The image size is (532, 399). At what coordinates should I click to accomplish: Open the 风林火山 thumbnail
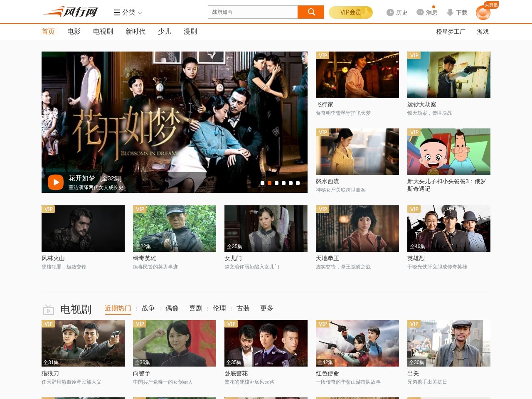tap(83, 229)
